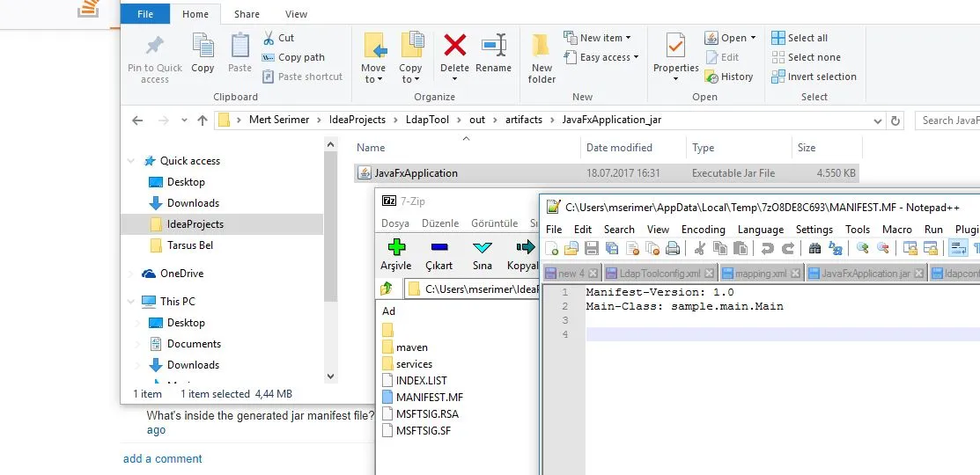Switch to the Share ribbon tab

[x=247, y=14]
